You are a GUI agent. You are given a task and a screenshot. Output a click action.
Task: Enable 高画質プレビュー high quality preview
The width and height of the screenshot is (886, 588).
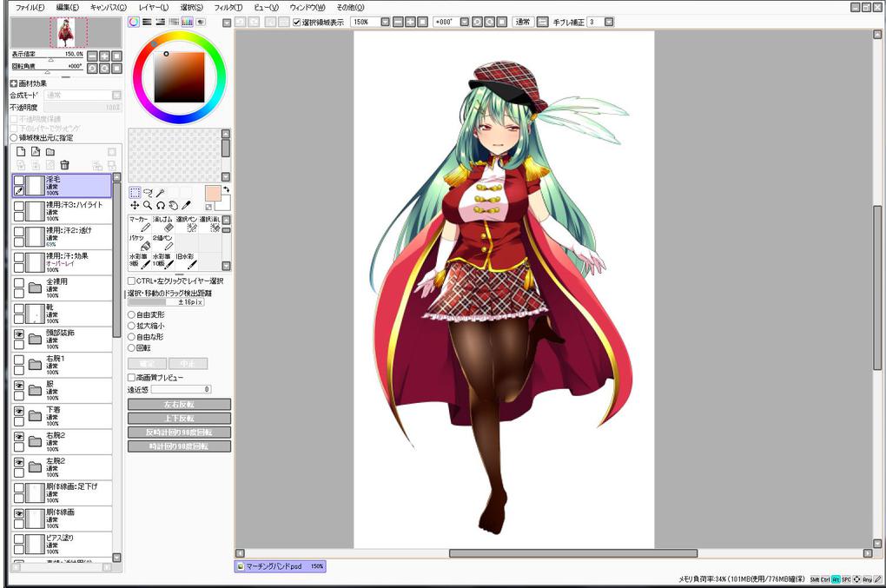coord(131,377)
